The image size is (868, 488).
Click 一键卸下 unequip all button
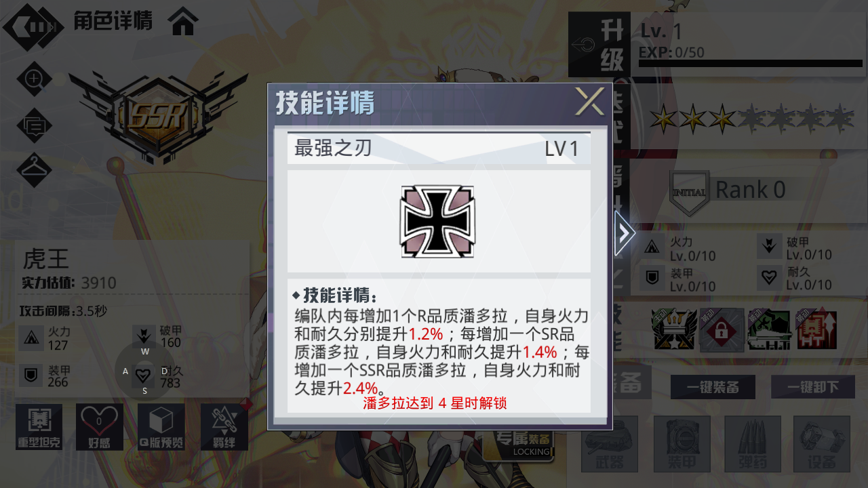[x=813, y=387]
